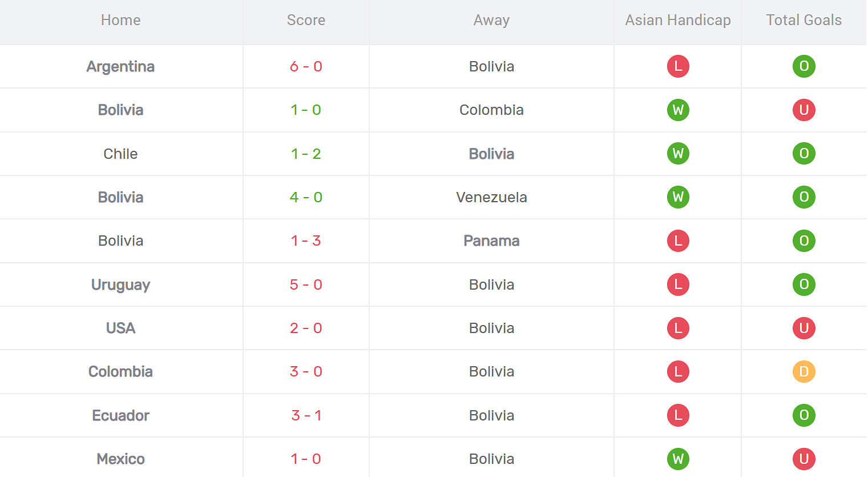The width and height of the screenshot is (868, 477).
Task: Click green O goals badge in Chile row
Action: [804, 153]
